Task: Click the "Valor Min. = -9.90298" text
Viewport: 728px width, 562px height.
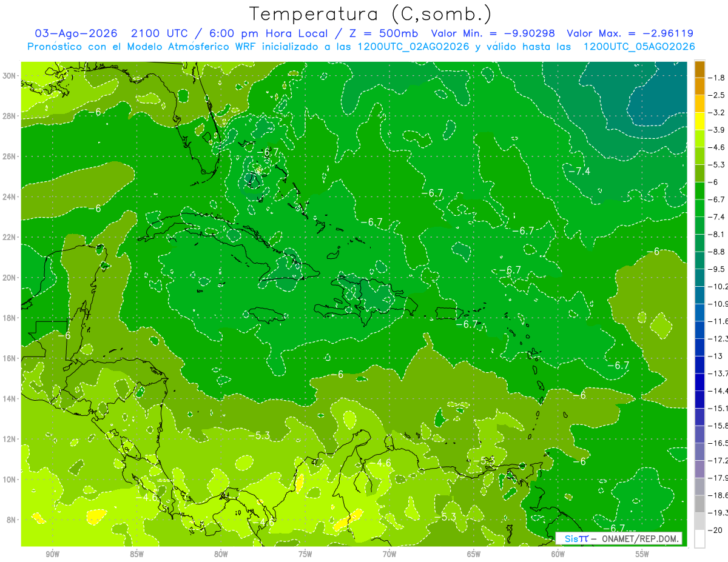Action: pos(493,33)
